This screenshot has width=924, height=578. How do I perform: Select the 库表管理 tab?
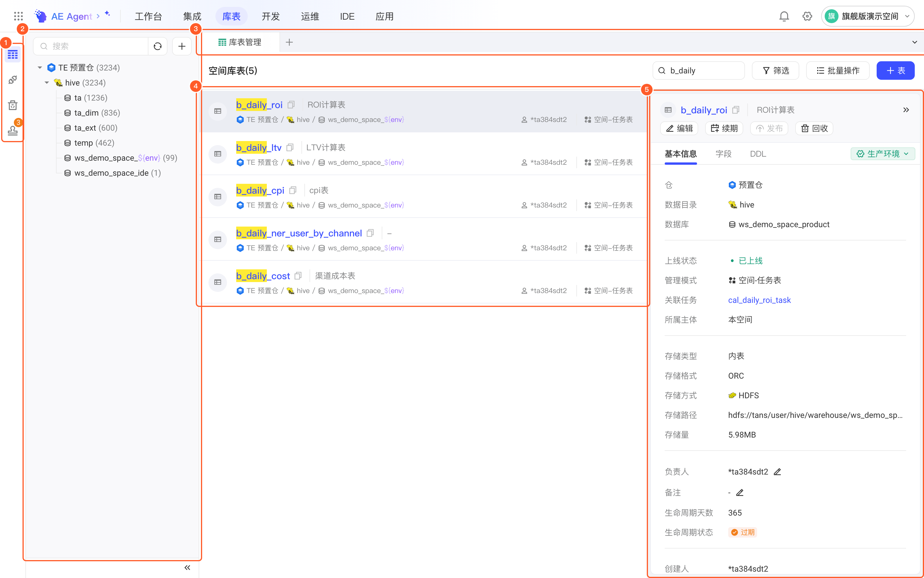pyautogui.click(x=240, y=42)
